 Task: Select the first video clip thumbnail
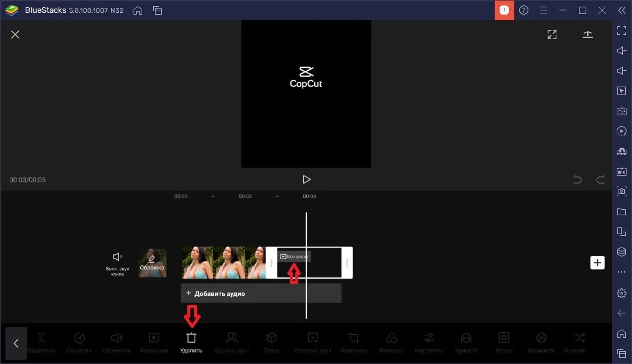pyautogui.click(x=197, y=263)
